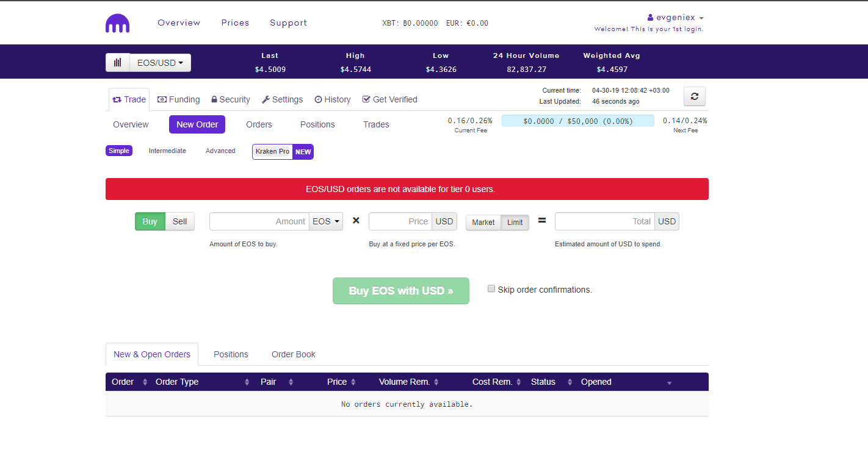Sort table by Status column arrows
868x450 pixels.
[570, 382]
